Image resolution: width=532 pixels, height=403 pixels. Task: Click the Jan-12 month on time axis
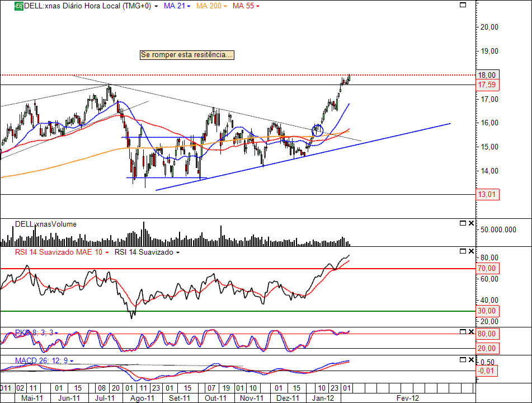click(x=323, y=399)
